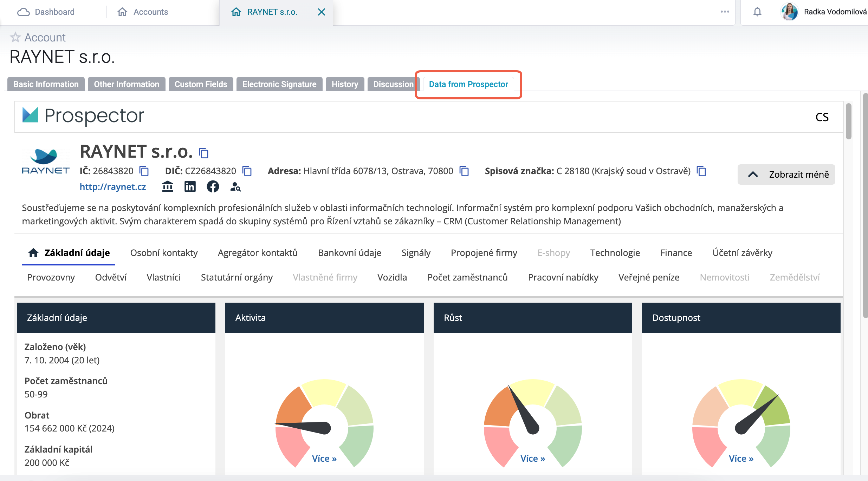Open Finance section
Screen dimensions: 868x481
pos(676,253)
